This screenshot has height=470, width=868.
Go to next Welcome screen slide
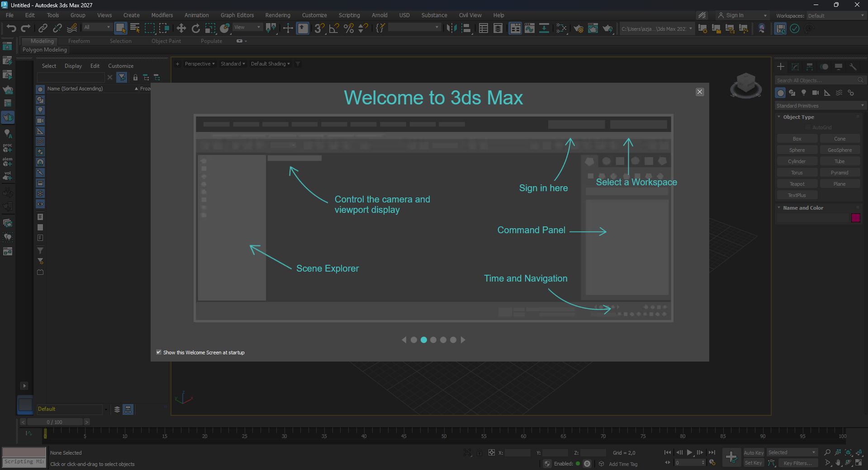pos(463,340)
